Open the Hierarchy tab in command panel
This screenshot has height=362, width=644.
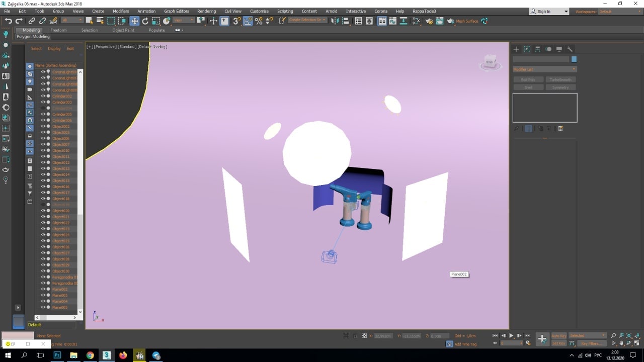(537, 49)
